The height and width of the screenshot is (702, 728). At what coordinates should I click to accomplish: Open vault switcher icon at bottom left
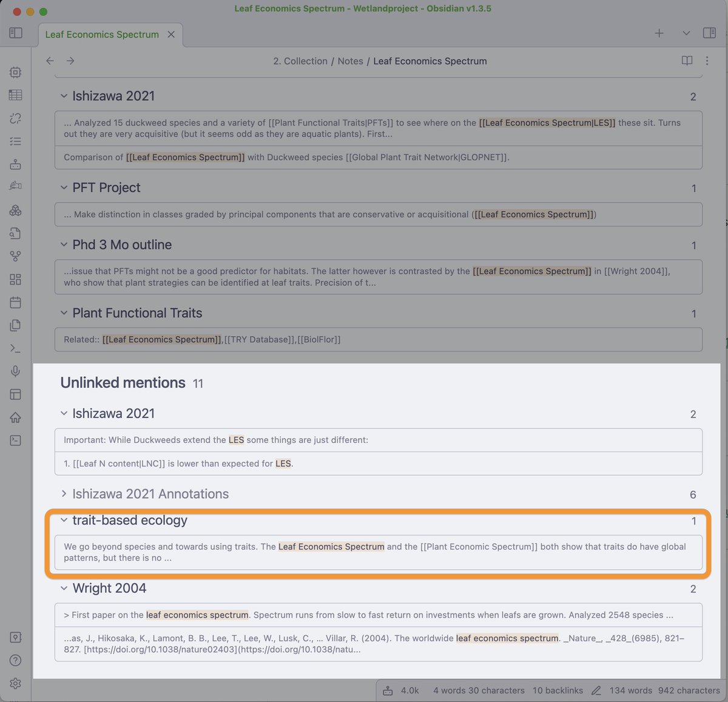[16, 637]
